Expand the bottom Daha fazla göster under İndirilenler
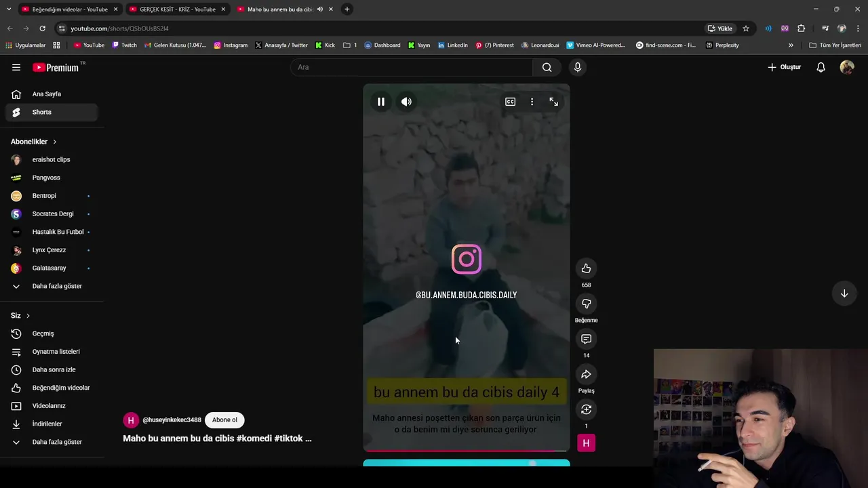 [52, 442]
